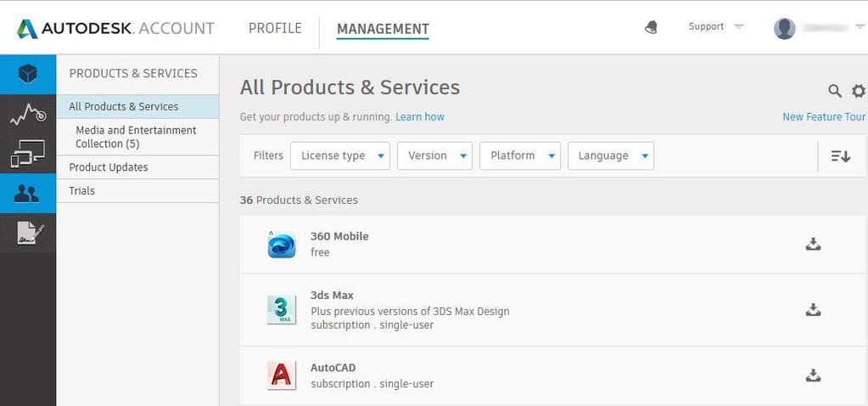Click the AutoCAD product icon
This screenshot has width=868, height=406.
[x=281, y=375]
